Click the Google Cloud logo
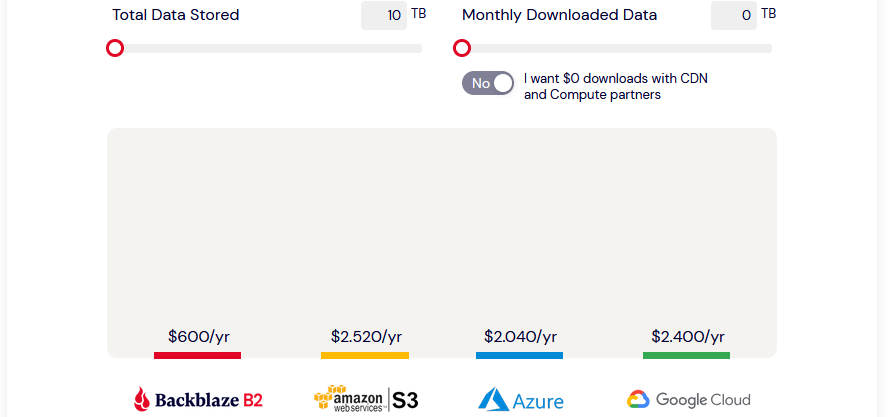The image size is (888, 417). tap(688, 399)
